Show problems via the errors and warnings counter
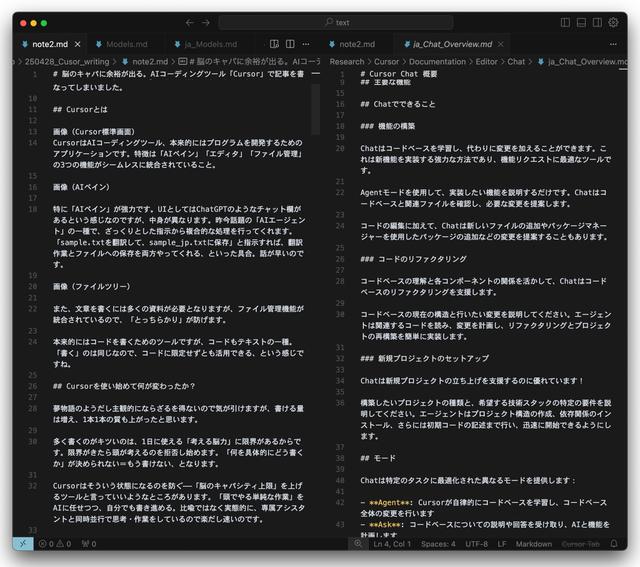The image size is (640, 567). [55, 544]
